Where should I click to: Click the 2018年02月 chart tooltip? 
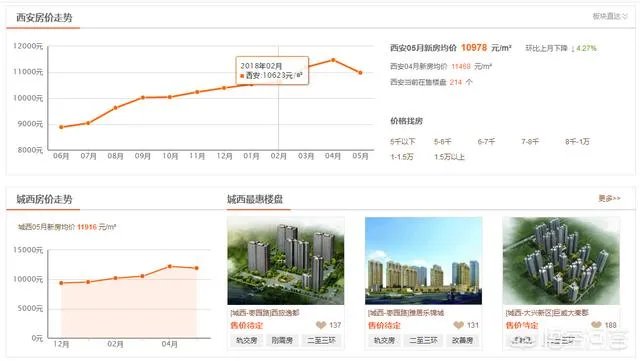point(272,71)
